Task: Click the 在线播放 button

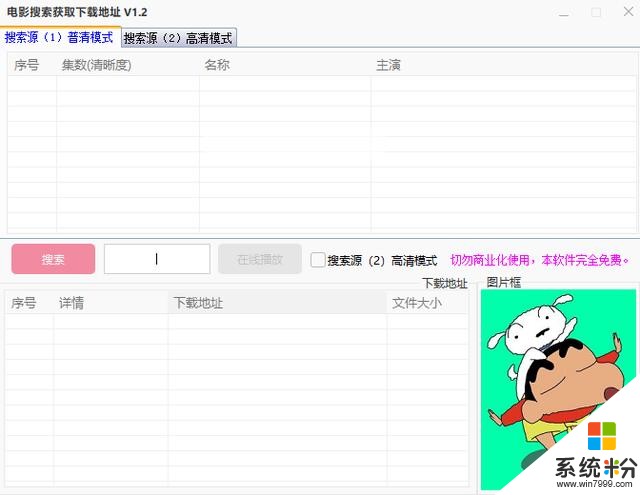Action: point(260,259)
